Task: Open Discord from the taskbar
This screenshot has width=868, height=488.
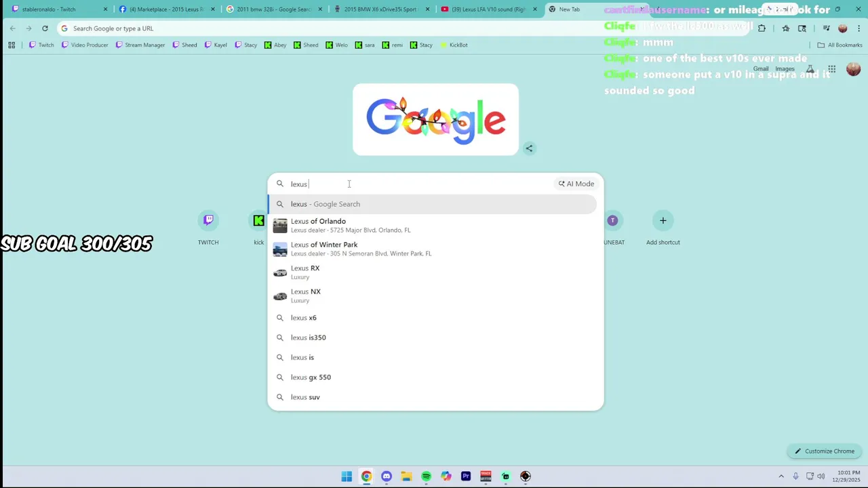Action: [387, 476]
